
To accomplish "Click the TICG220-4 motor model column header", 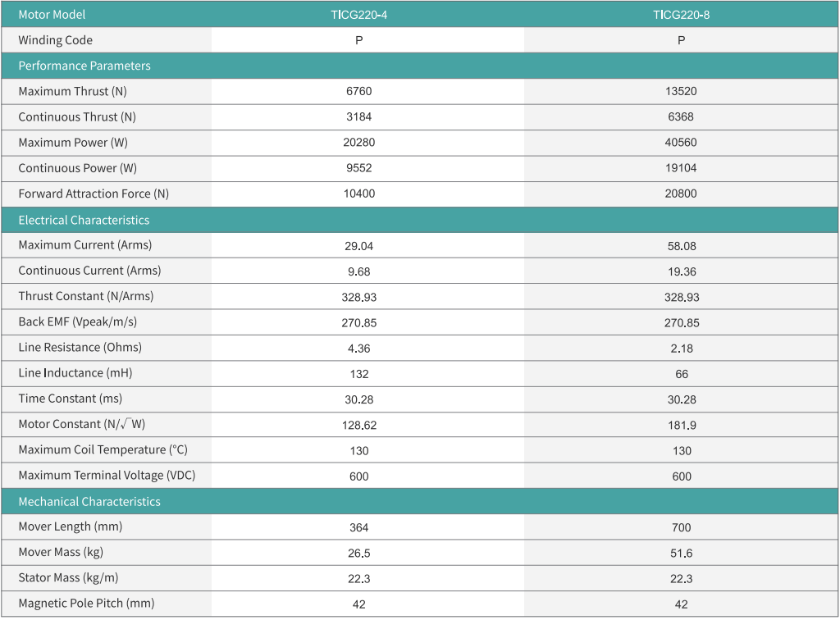I will (x=358, y=15).
